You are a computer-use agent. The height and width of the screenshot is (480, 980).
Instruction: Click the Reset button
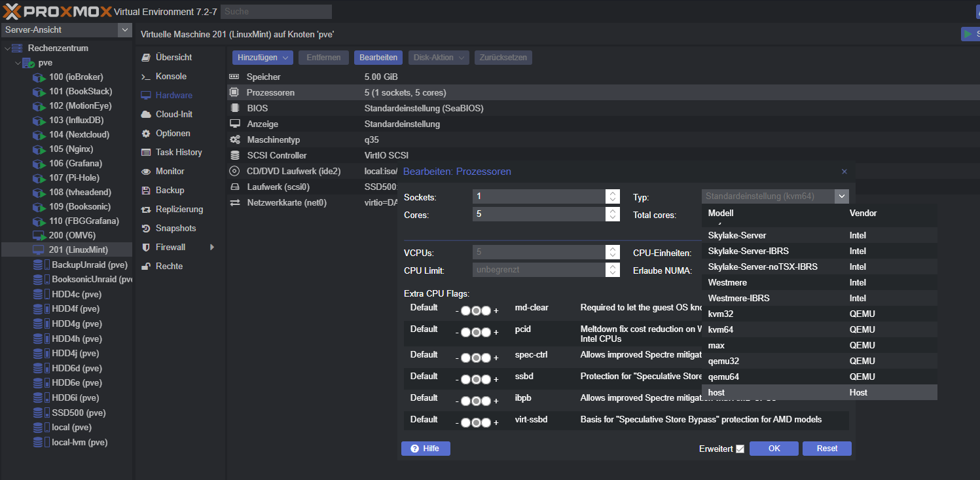pos(827,449)
